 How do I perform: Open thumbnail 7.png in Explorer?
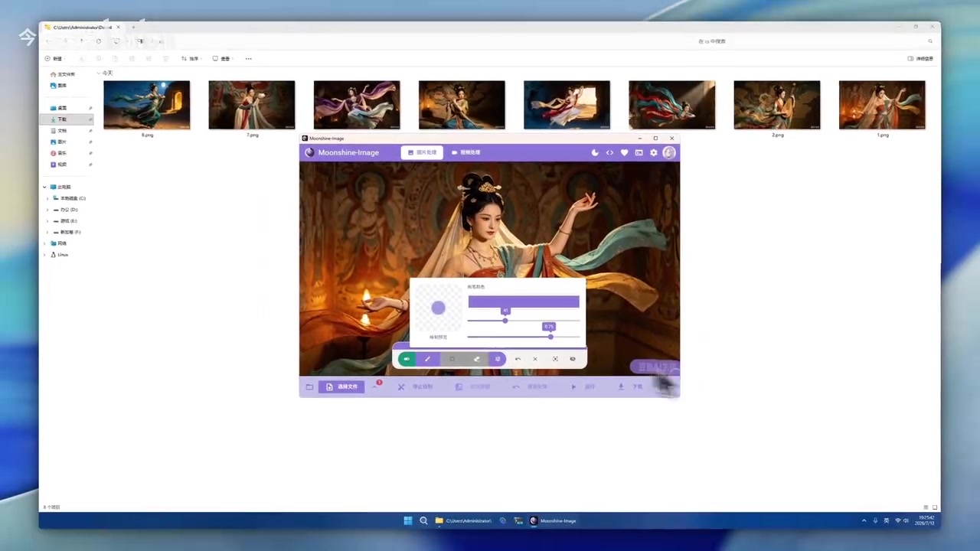tap(252, 106)
